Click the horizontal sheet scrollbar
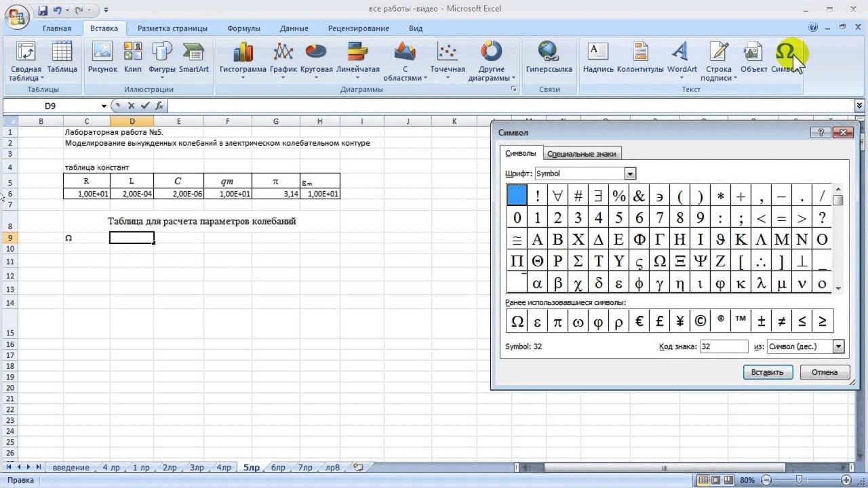Screen dimensions: 868x488 tap(665, 468)
